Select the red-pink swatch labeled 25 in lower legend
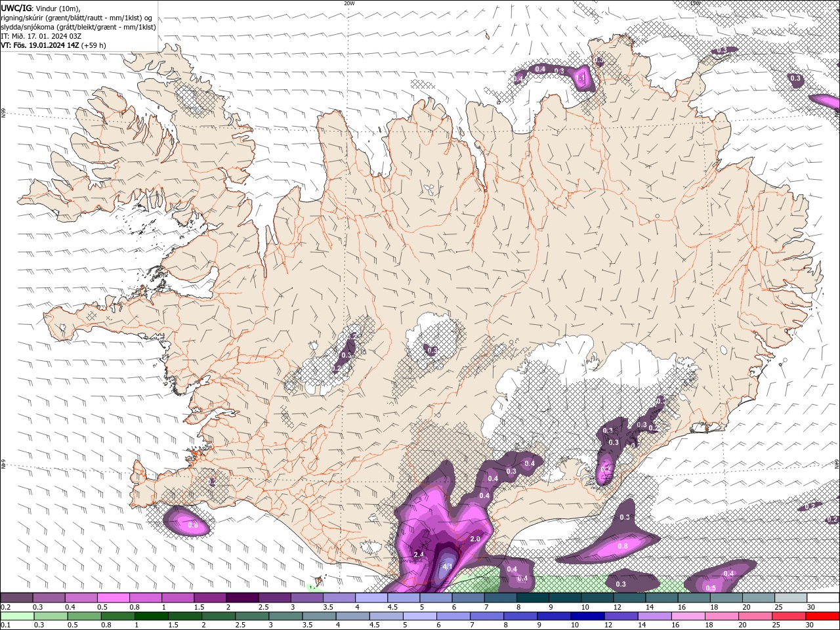The image size is (840, 630). (x=789, y=616)
